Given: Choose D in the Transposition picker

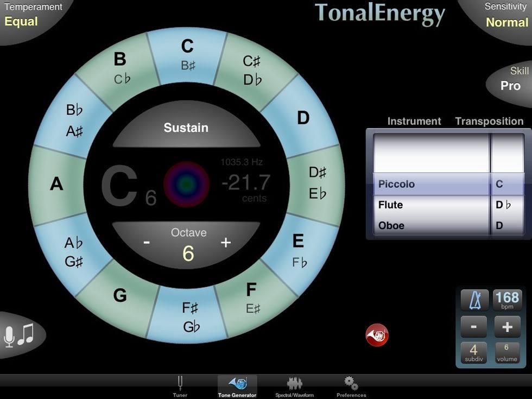Looking at the screenshot, I should pyautogui.click(x=508, y=225).
